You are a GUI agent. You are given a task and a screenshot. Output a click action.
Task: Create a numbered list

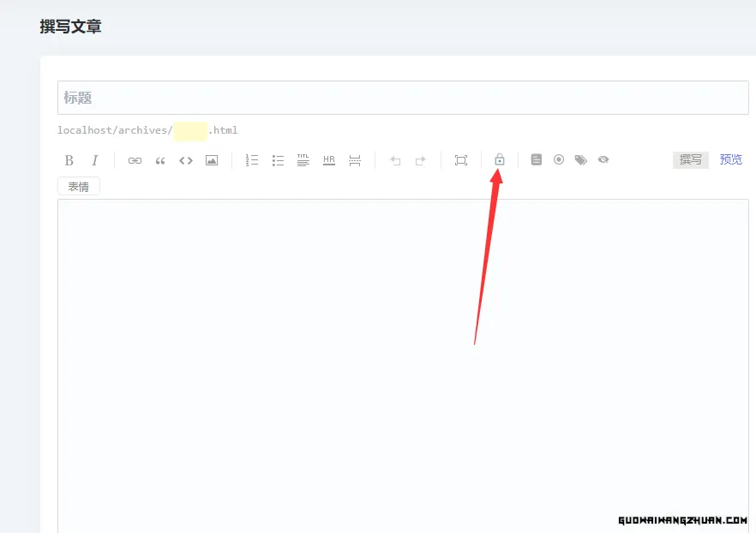coord(252,160)
